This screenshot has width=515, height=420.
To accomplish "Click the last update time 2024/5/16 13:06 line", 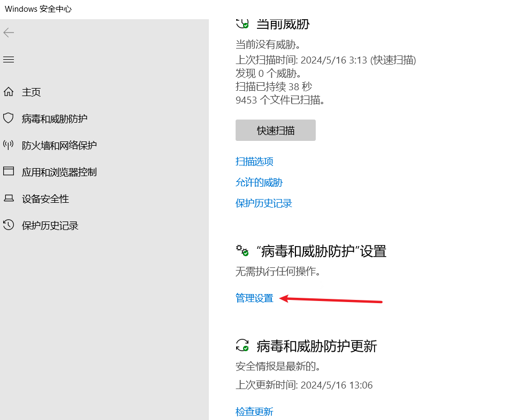I will (x=304, y=385).
